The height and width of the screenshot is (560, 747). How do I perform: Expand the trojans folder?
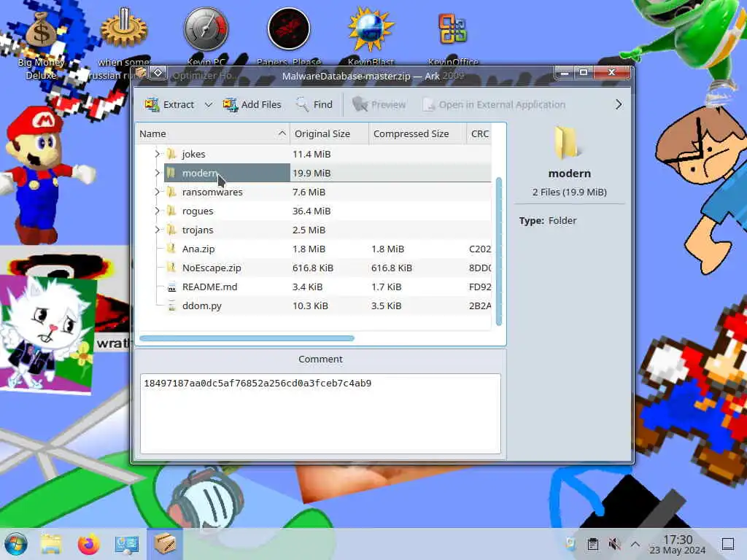click(x=157, y=230)
